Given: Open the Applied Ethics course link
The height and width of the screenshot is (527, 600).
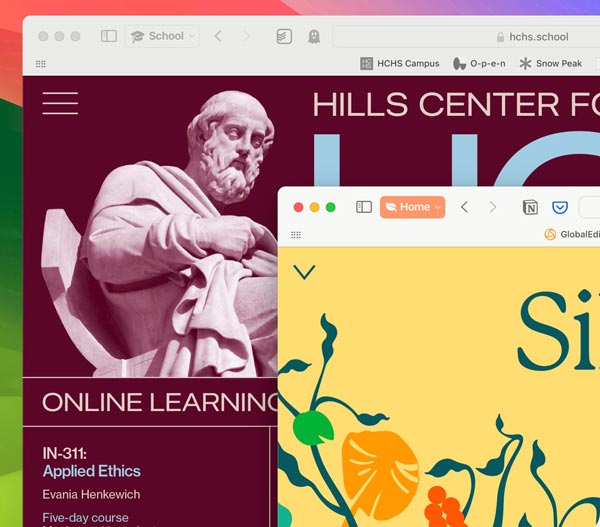Looking at the screenshot, I should [92, 471].
